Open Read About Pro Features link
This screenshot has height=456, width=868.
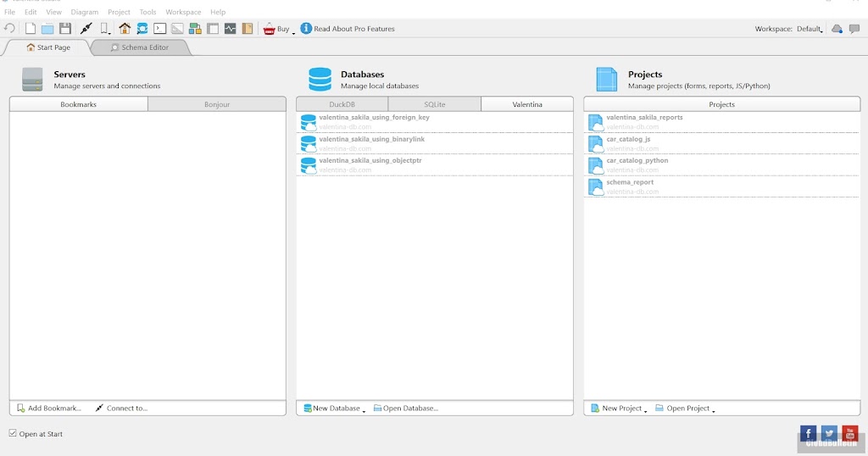354,29
